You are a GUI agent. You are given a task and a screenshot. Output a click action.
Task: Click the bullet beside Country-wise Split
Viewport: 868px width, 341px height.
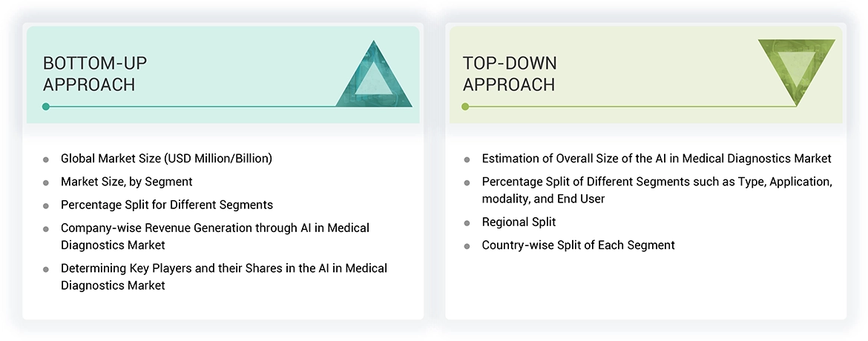coord(467,245)
